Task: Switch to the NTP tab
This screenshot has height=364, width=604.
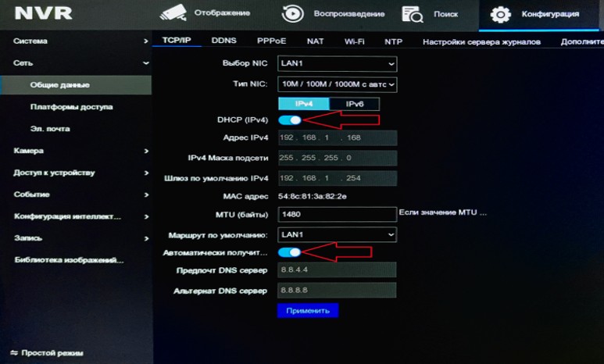Action: (x=393, y=41)
